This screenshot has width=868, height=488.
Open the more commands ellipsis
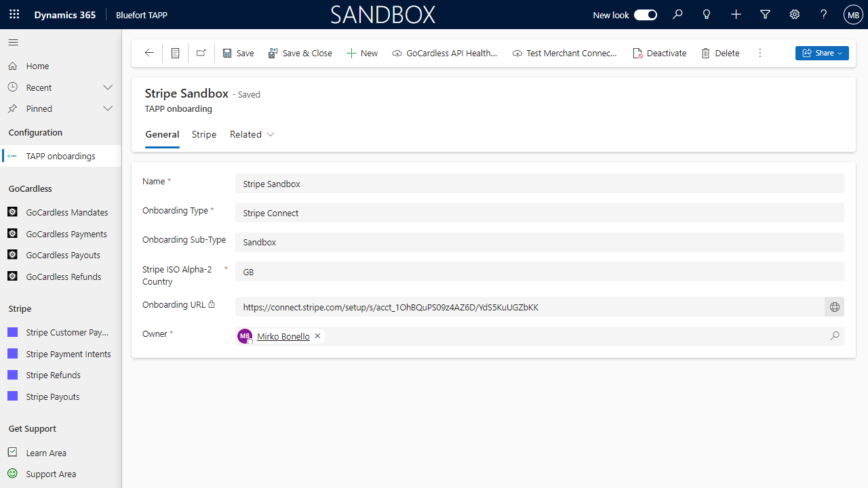click(760, 53)
